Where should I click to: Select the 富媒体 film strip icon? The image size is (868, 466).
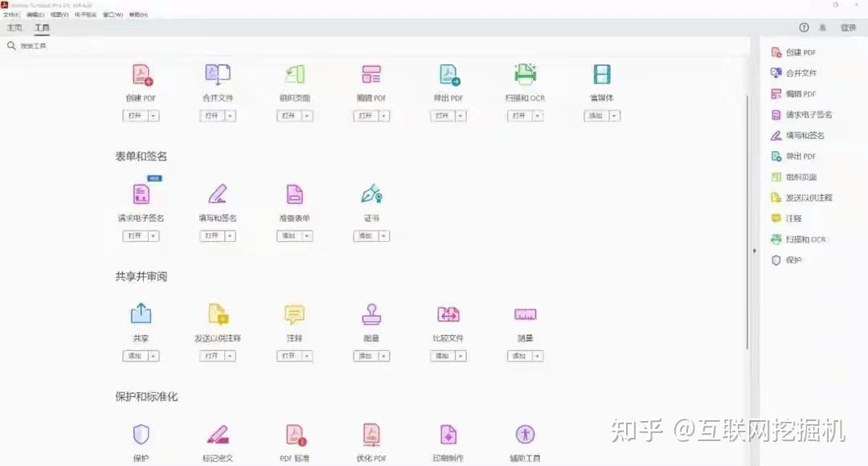coord(602,75)
